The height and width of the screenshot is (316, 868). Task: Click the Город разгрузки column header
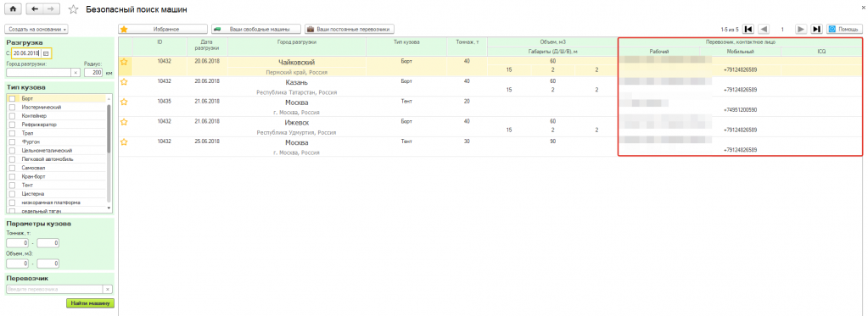pos(297,47)
